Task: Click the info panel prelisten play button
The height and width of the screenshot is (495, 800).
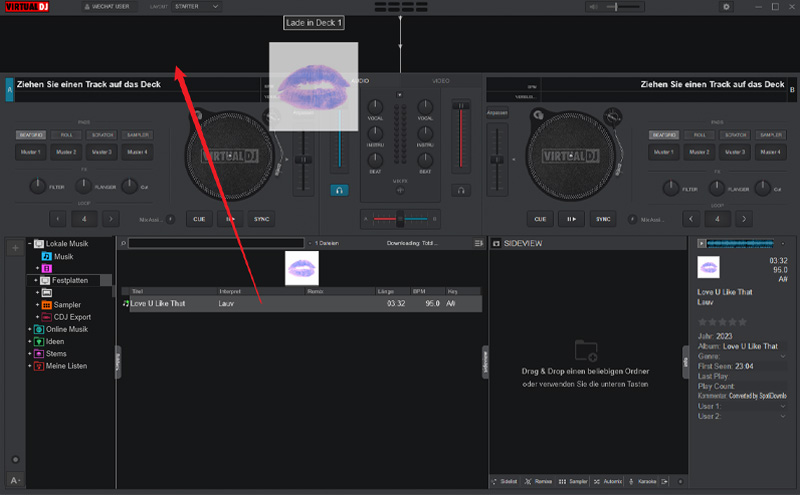Action: click(702, 243)
